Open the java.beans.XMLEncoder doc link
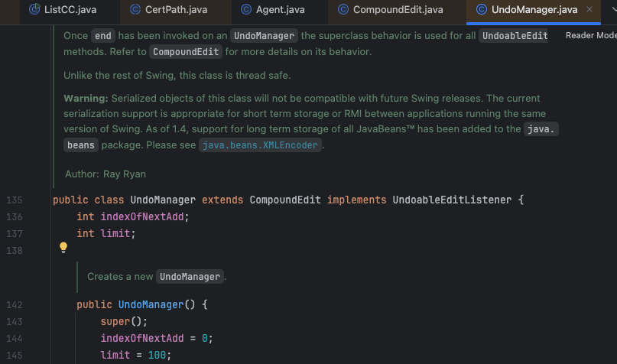 pos(259,145)
